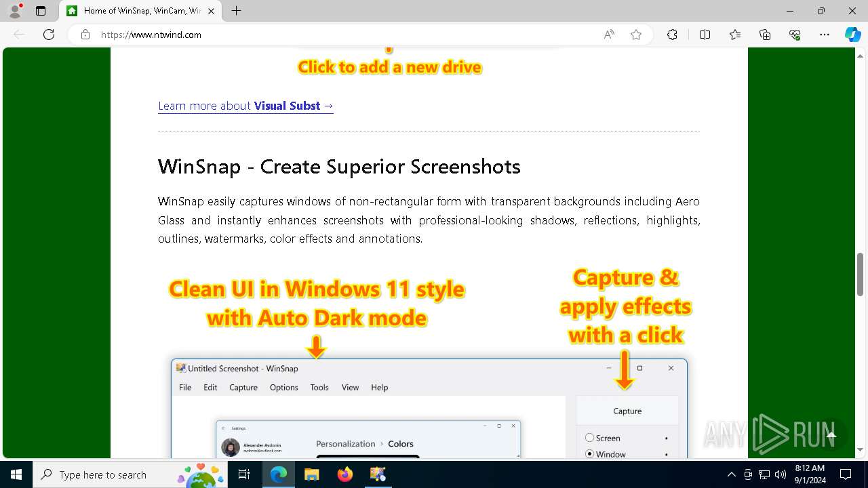Open Tools menu in WinSnap screenshot
Image resolution: width=868 pixels, height=488 pixels.
tap(319, 388)
